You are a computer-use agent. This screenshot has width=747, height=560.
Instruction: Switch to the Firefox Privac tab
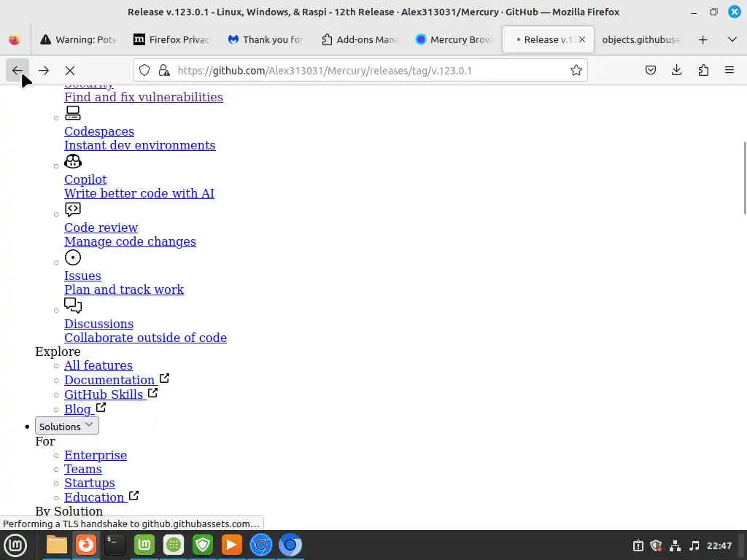coord(171,39)
